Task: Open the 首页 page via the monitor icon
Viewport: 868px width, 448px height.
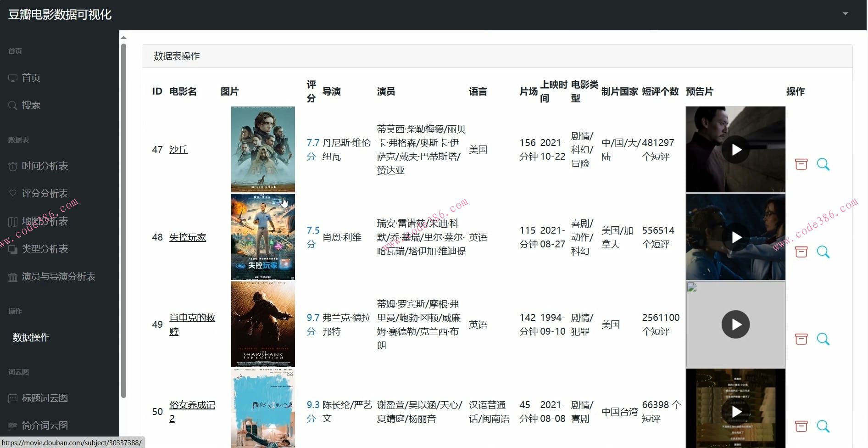Action: [13, 78]
